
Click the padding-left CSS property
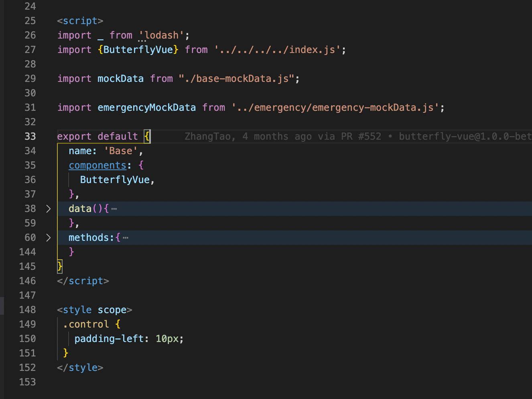[x=109, y=339]
